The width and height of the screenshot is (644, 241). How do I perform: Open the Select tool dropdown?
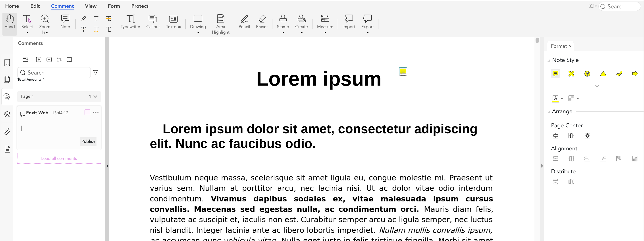27,33
